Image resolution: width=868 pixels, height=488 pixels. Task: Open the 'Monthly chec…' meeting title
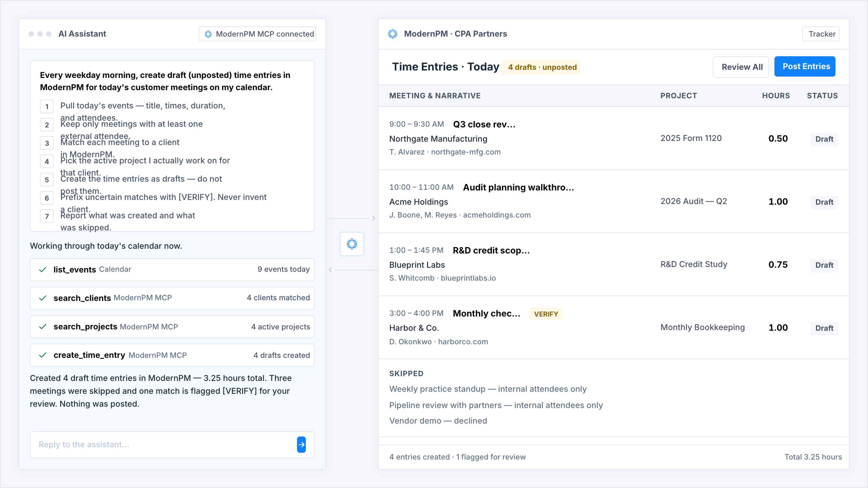coord(487,314)
